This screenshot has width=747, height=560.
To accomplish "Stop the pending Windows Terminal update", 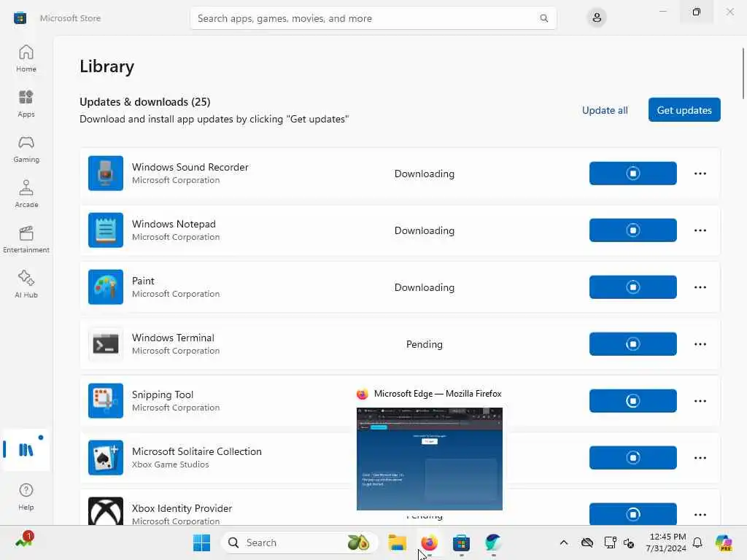I will 632,344.
